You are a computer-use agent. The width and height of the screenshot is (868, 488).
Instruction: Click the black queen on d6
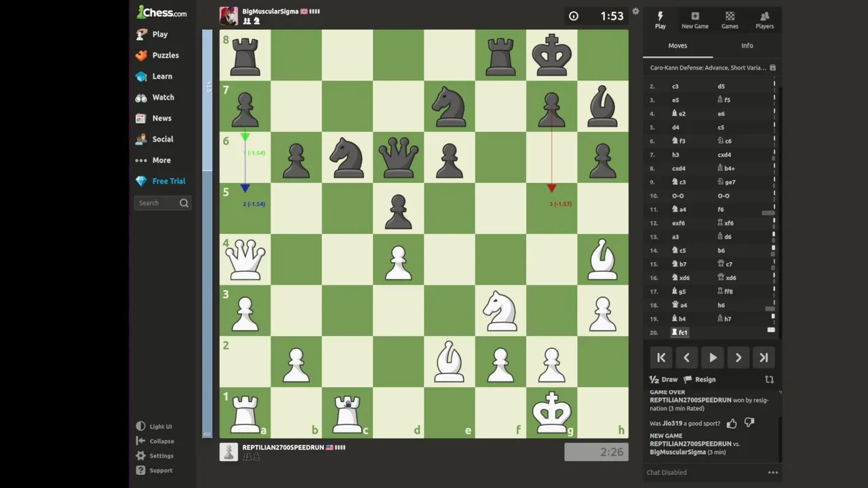tap(398, 157)
